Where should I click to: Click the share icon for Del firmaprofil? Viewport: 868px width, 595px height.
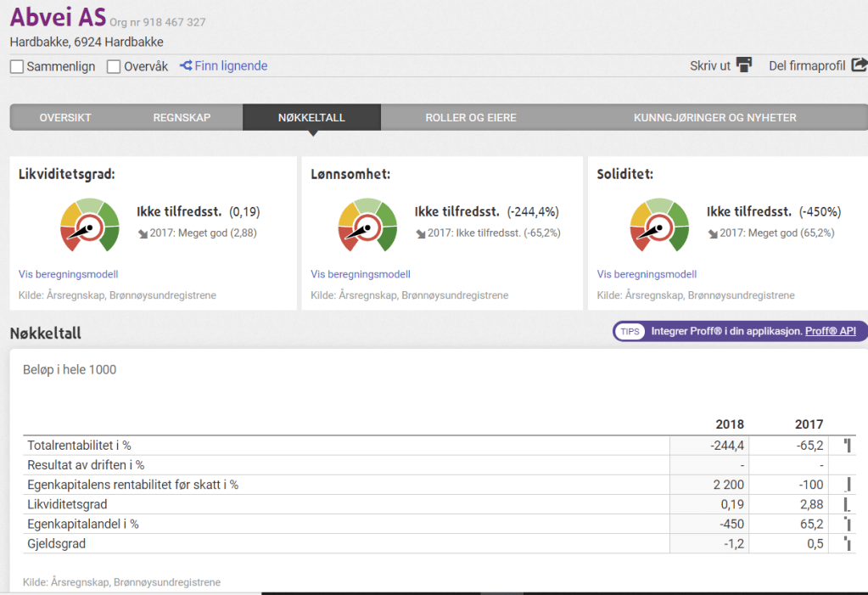click(x=859, y=65)
